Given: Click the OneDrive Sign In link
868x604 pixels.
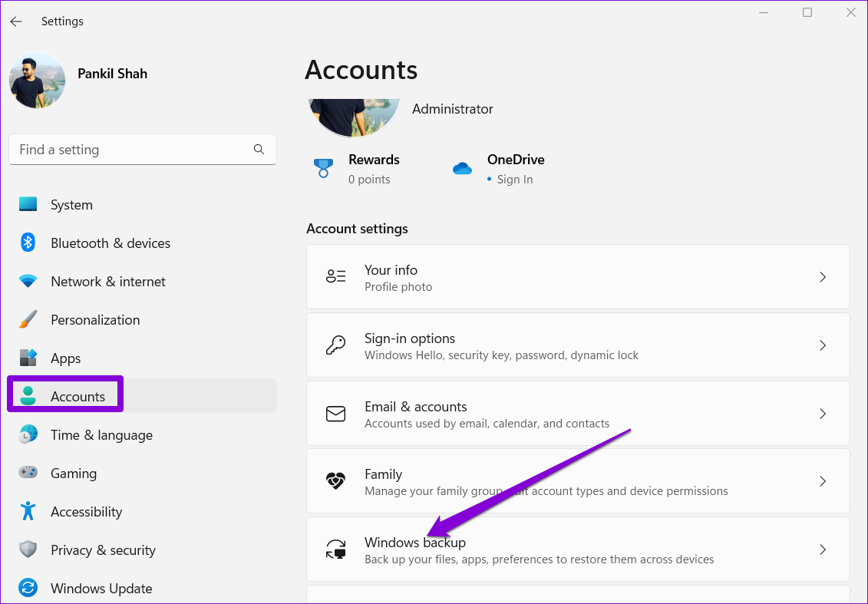Looking at the screenshot, I should pyautogui.click(x=514, y=180).
